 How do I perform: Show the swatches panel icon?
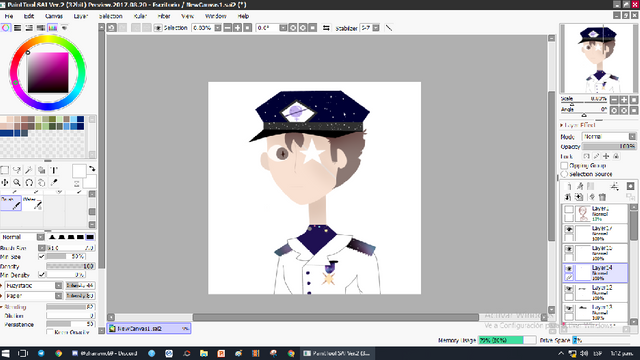53,28
